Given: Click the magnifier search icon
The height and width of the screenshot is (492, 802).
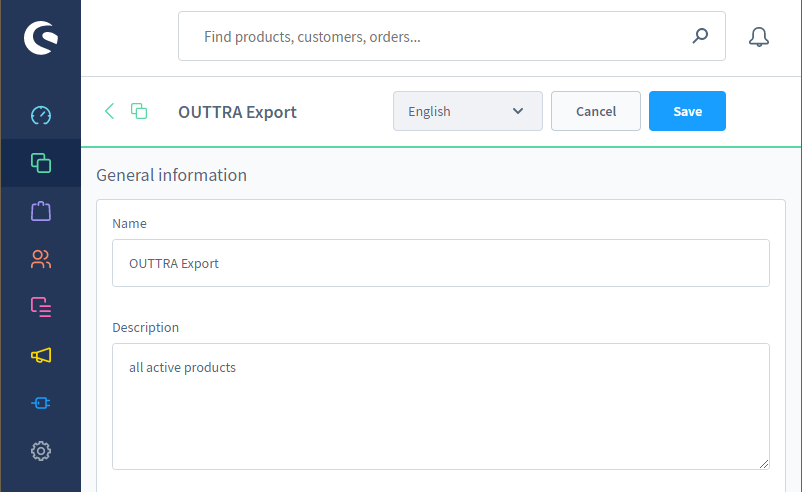Looking at the screenshot, I should (x=700, y=36).
